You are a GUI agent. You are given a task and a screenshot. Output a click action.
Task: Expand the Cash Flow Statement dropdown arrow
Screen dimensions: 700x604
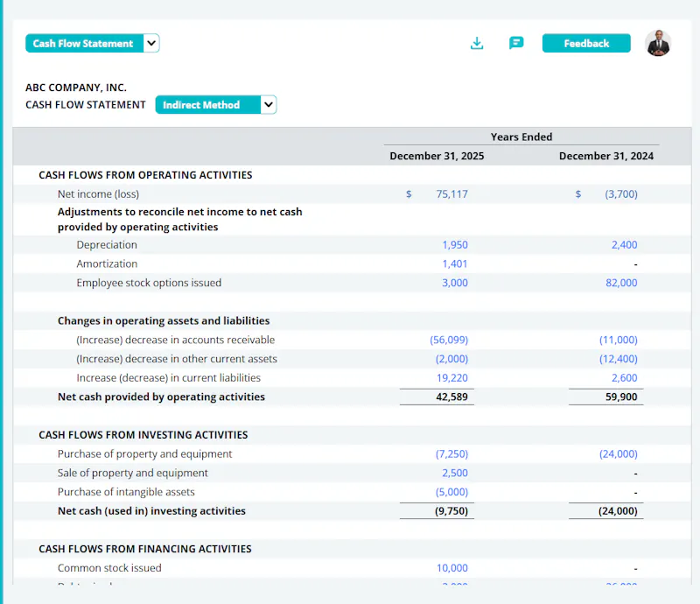tap(151, 44)
